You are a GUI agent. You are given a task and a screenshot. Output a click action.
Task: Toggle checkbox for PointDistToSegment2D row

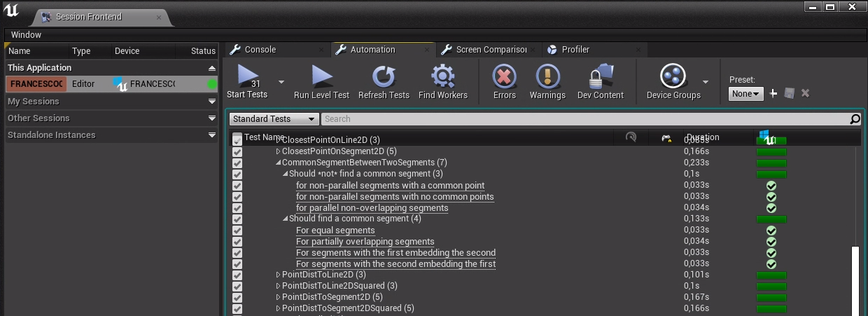(x=237, y=298)
